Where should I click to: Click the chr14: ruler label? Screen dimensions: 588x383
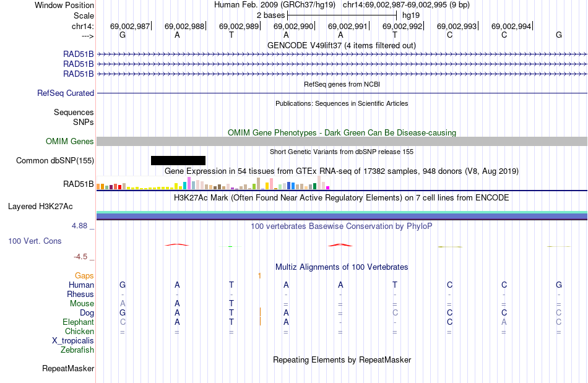(82, 26)
